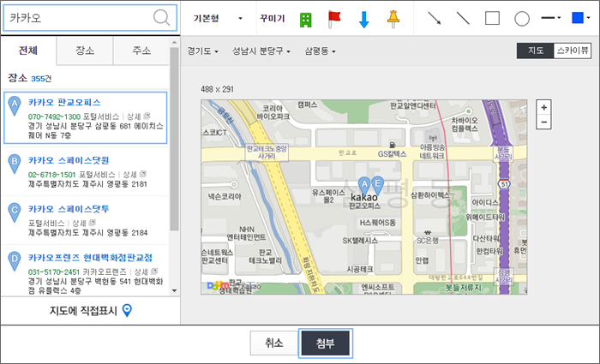Viewport: 600px width, 364px height.
Task: Click 넥슨코리아 label on map
Action: click(225, 196)
